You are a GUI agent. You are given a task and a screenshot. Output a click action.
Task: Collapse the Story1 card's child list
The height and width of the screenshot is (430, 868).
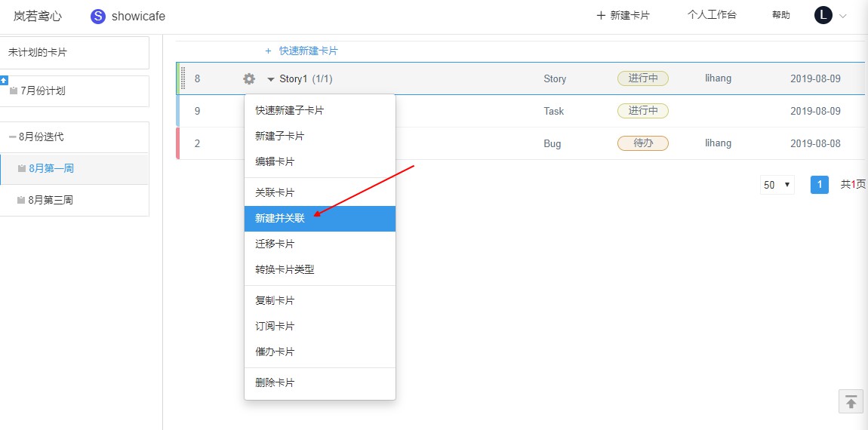click(271, 79)
